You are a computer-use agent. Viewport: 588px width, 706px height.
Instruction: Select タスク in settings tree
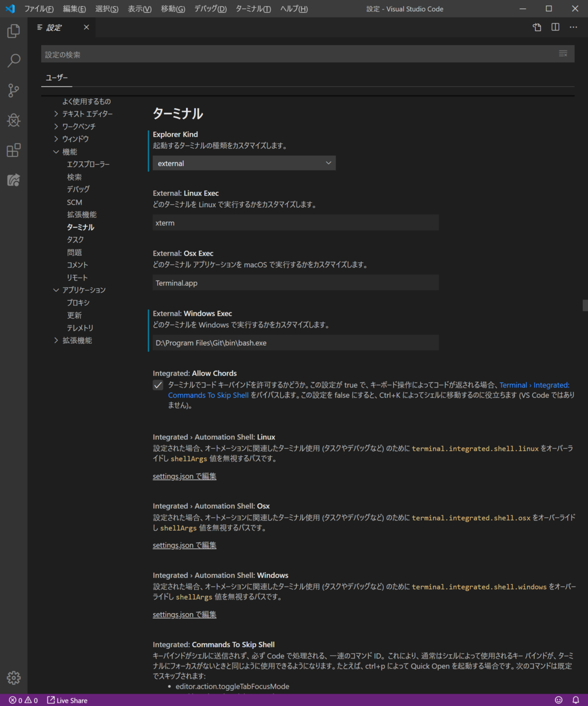[75, 240]
